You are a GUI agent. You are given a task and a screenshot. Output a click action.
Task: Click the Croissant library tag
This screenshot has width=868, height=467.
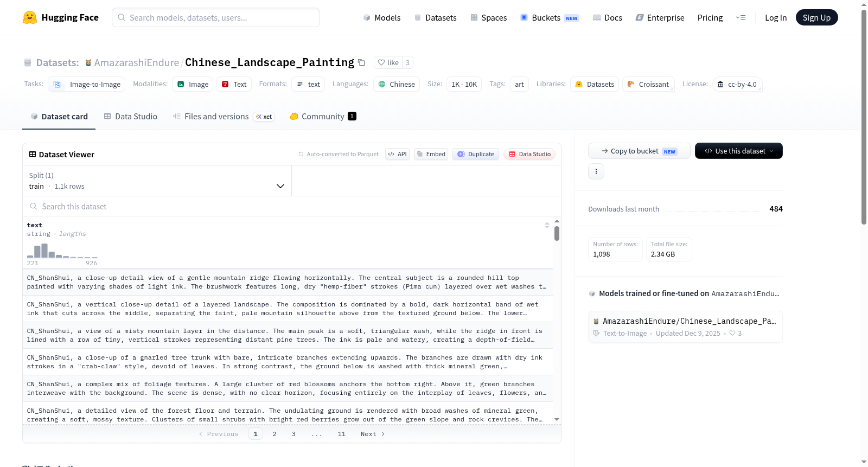(648, 84)
